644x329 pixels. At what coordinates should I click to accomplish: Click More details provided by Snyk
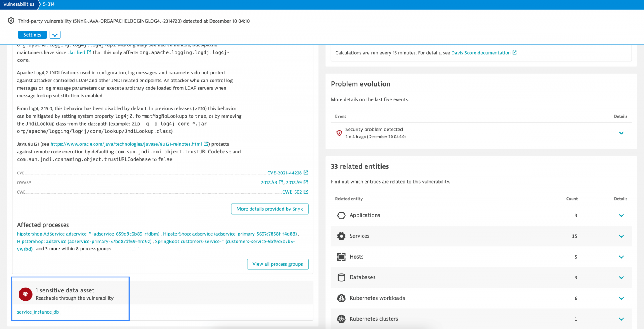click(x=270, y=209)
